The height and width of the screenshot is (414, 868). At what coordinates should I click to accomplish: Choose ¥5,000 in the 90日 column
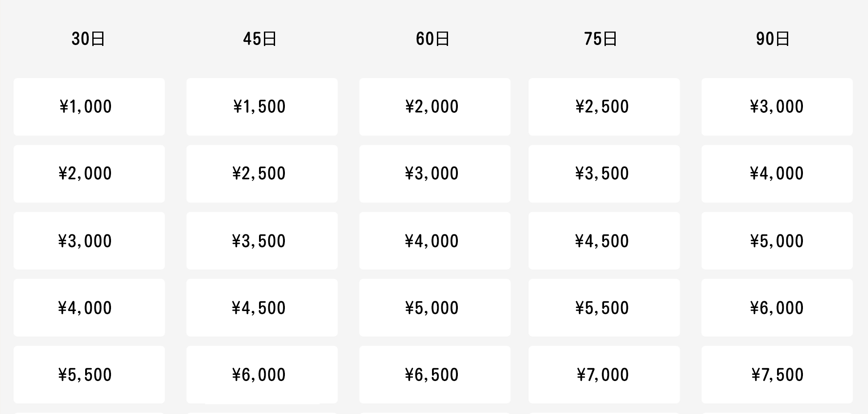pyautogui.click(x=777, y=241)
